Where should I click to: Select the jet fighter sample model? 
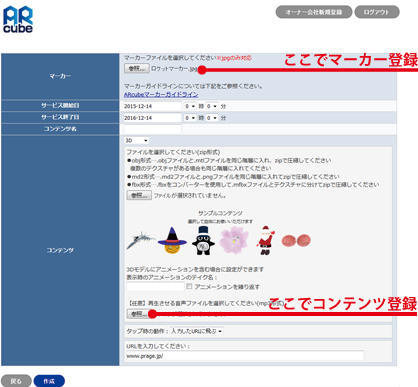click(141, 240)
